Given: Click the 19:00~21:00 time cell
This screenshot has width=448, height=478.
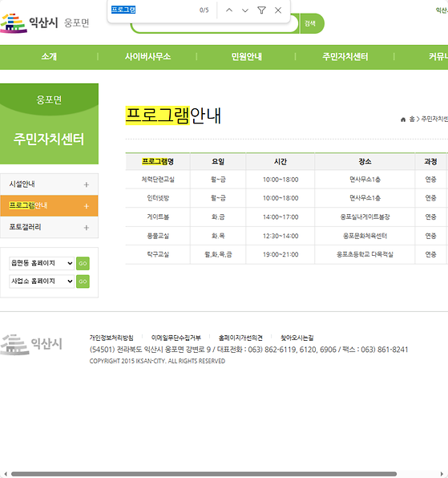Looking at the screenshot, I should (281, 254).
